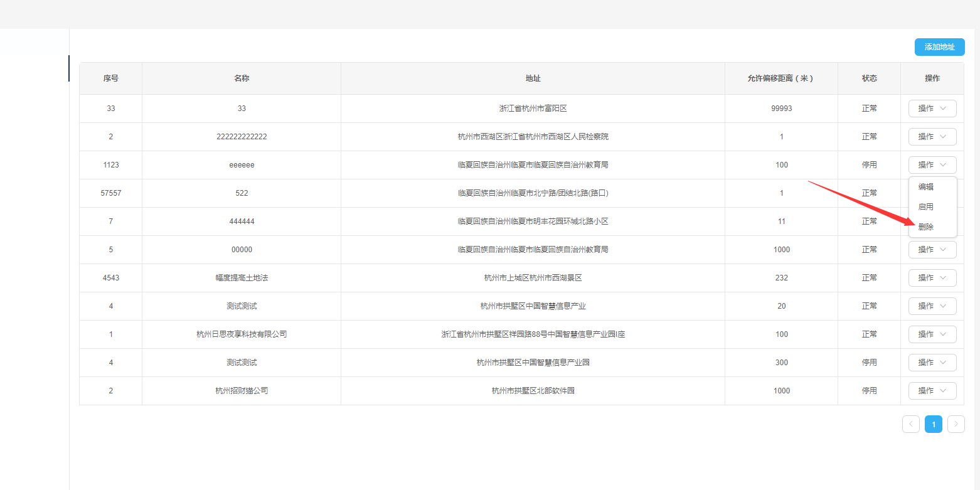The image size is (980, 490).
Task: Click the 添加地址 button
Action: tap(939, 47)
